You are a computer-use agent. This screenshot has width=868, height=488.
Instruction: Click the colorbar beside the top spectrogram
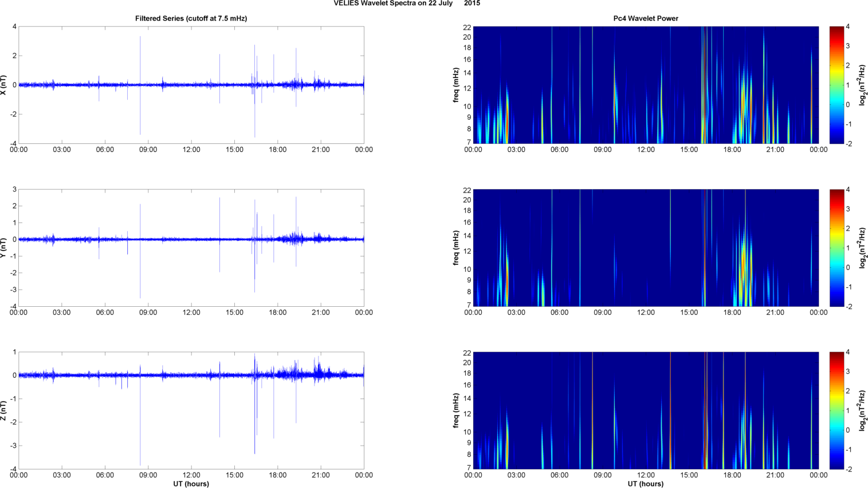coord(836,85)
